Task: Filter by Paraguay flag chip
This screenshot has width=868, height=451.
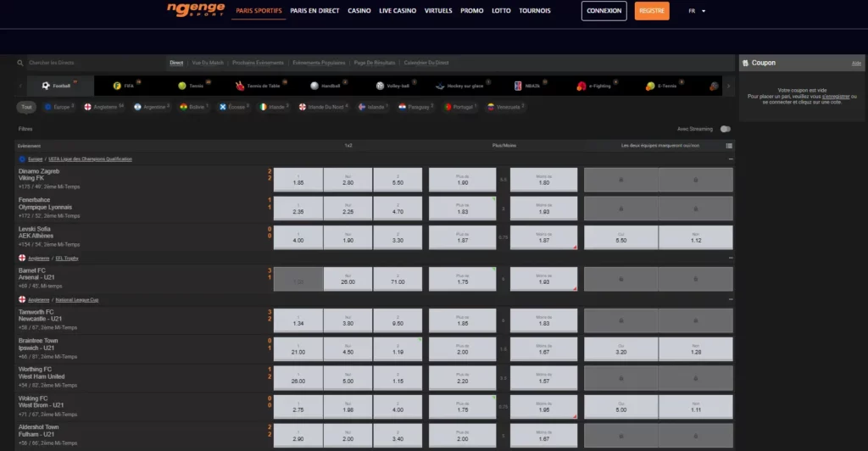Action: click(416, 107)
